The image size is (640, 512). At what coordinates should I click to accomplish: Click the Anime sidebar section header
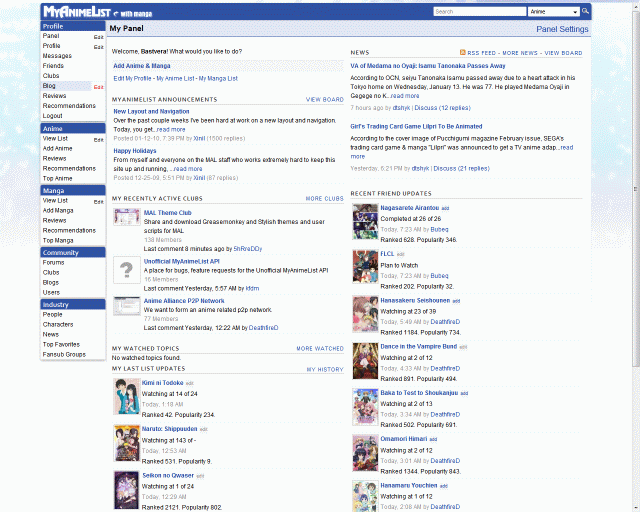73,129
